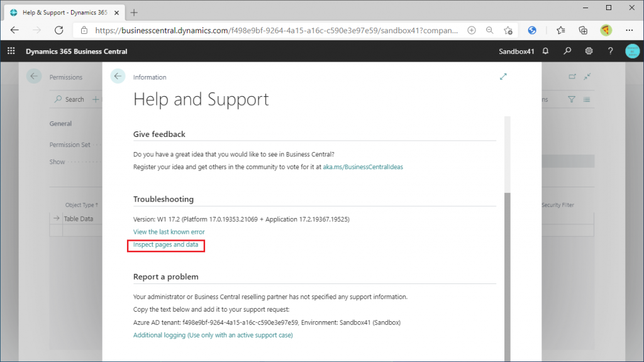Viewport: 644px width, 362px height.
Task: Open the browser Favorites list
Action: [x=560, y=30]
